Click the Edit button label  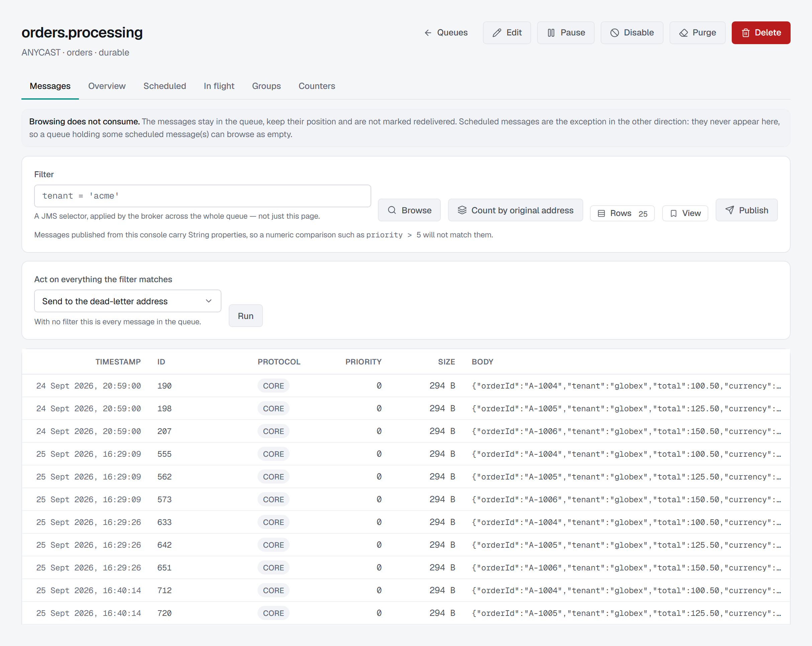[x=514, y=33]
